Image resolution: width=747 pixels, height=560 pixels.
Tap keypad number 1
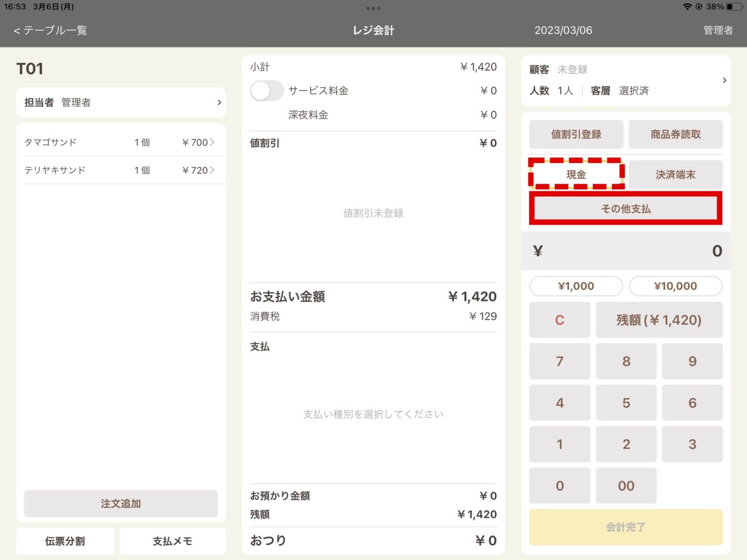(560, 444)
